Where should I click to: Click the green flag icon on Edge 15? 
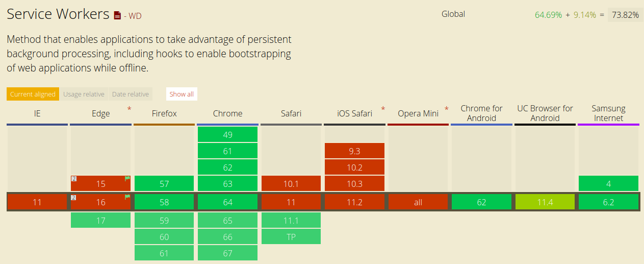click(x=127, y=179)
